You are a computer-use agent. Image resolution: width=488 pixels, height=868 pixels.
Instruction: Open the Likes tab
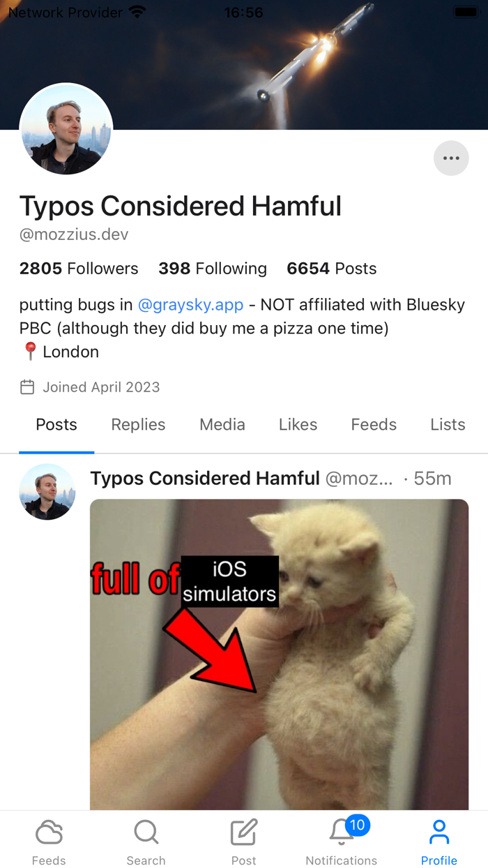pos(298,424)
